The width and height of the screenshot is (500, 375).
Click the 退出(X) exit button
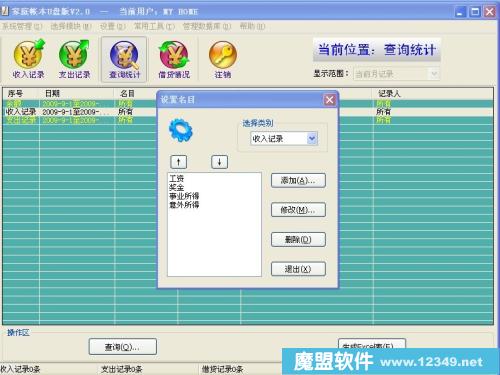pos(298,269)
